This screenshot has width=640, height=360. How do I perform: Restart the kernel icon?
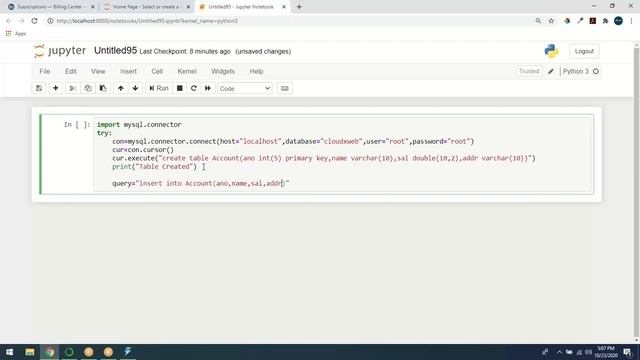click(194, 88)
